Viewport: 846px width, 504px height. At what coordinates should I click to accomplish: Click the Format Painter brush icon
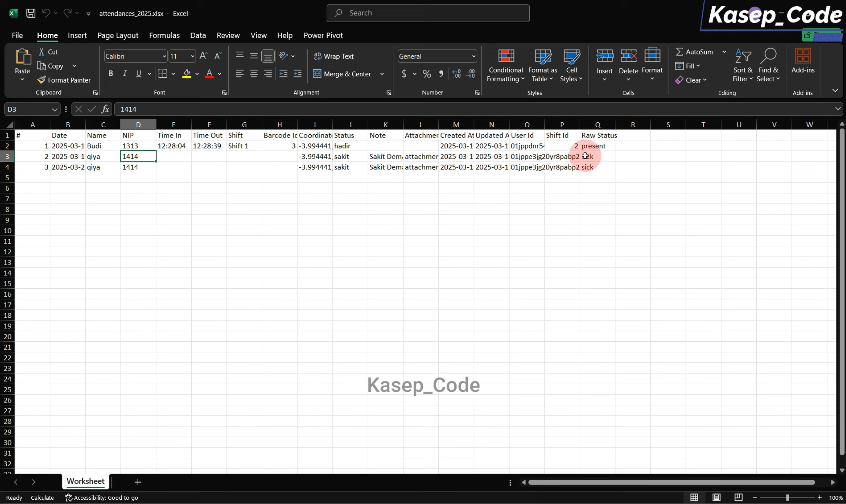tap(41, 80)
